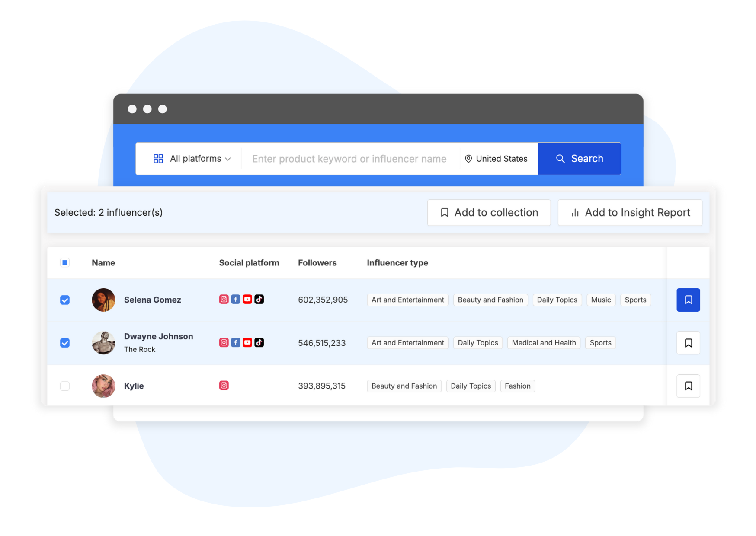The height and width of the screenshot is (536, 756).
Task: Bookmark Kylie's row
Action: pyautogui.click(x=688, y=386)
